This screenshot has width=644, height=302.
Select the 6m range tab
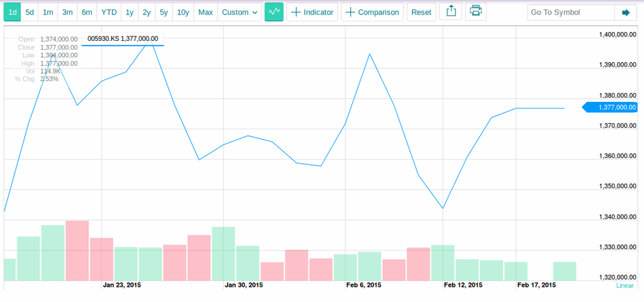(x=87, y=12)
